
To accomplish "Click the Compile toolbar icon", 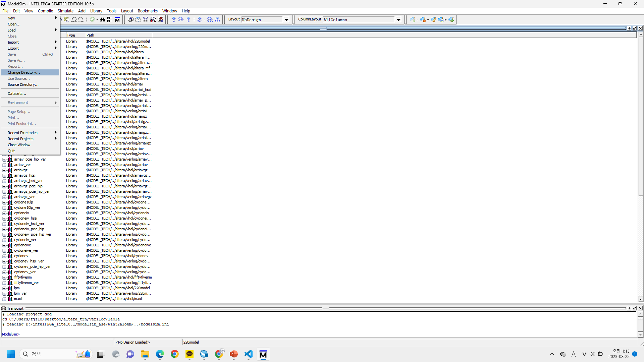I will tap(131, 19).
